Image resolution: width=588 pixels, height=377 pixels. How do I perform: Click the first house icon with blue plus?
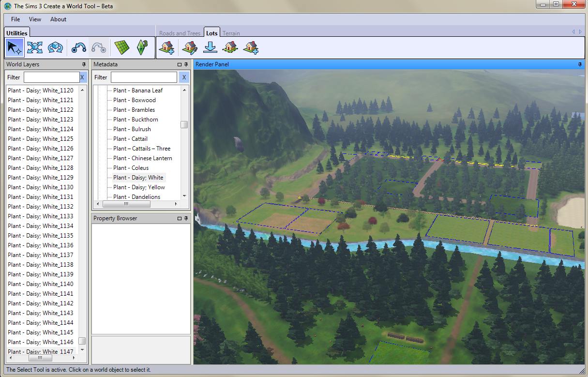click(x=167, y=47)
